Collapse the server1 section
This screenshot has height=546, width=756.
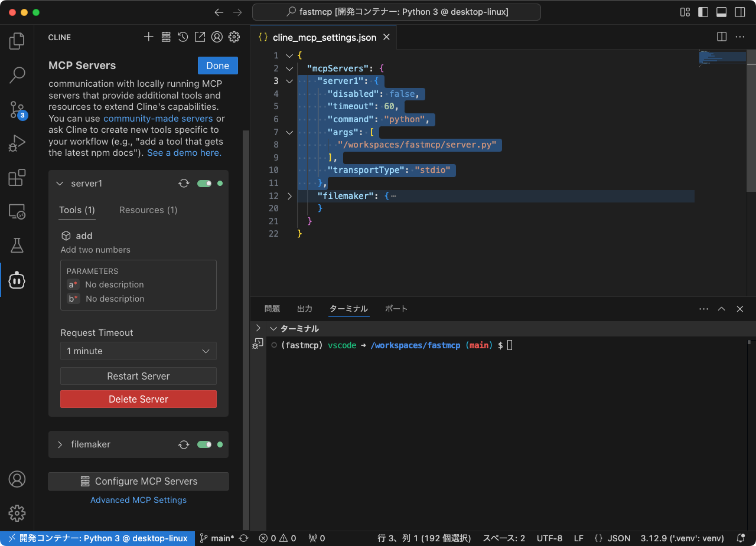59,183
